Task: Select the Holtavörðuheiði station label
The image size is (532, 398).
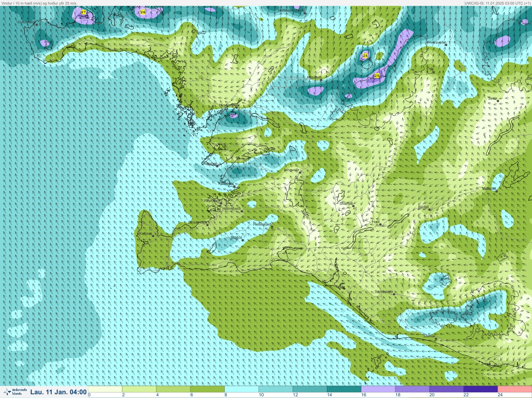Action: 291,10
